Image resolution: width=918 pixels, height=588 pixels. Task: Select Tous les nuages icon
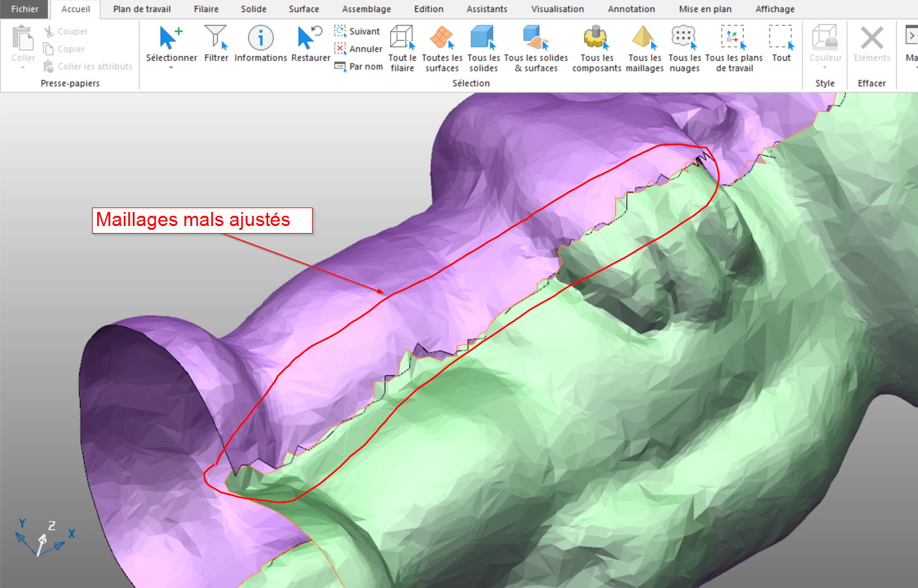coord(684,38)
